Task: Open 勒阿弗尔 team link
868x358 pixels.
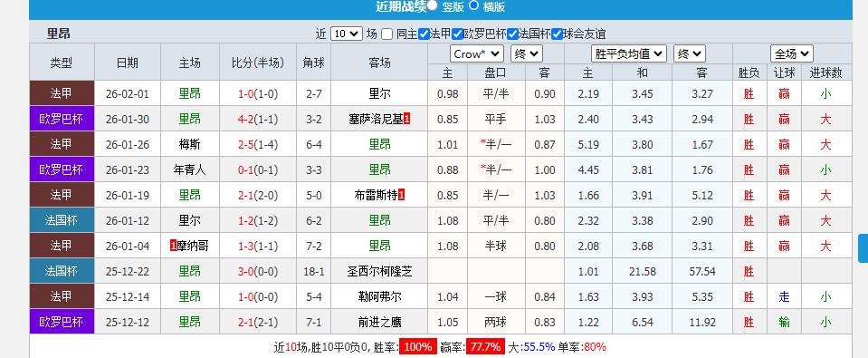Action: [x=379, y=297]
